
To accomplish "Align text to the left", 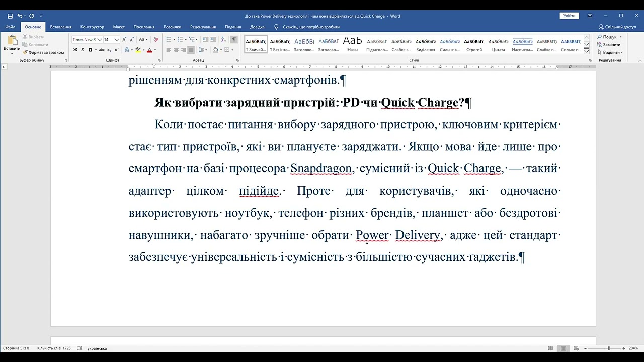I will click(x=169, y=50).
